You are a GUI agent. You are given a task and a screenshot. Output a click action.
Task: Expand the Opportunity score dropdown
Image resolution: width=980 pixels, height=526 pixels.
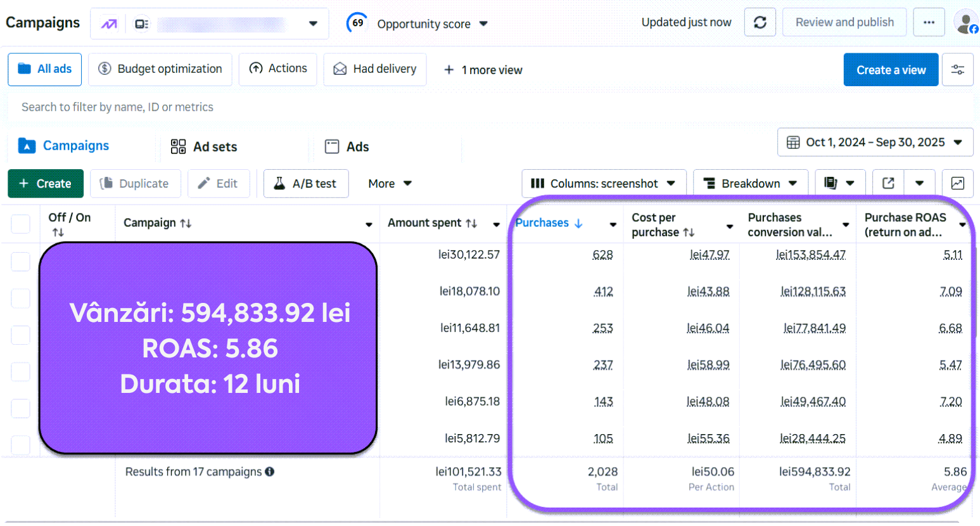click(x=483, y=24)
